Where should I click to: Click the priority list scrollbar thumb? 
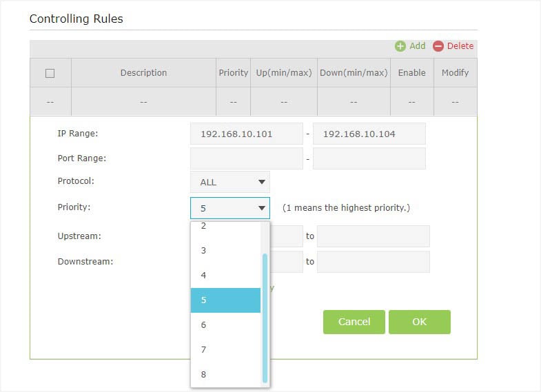[265, 318]
